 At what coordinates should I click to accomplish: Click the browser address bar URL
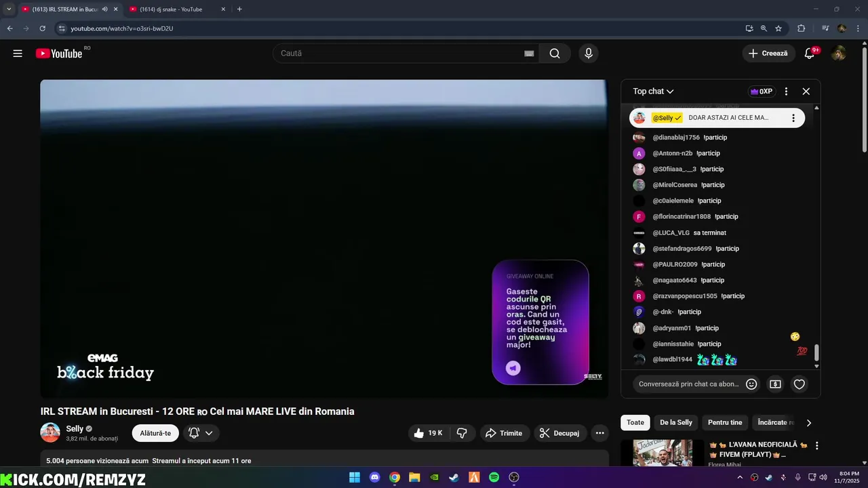coord(122,28)
